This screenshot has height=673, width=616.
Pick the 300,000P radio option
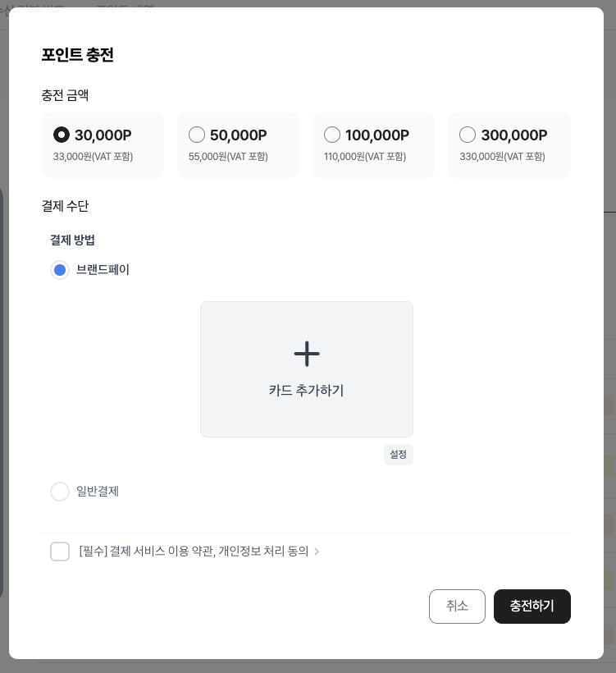[x=468, y=135]
